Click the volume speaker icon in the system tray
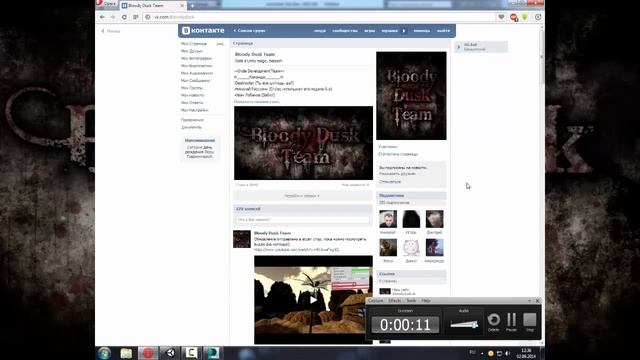Viewport: 640px width, 360px height. point(507,353)
